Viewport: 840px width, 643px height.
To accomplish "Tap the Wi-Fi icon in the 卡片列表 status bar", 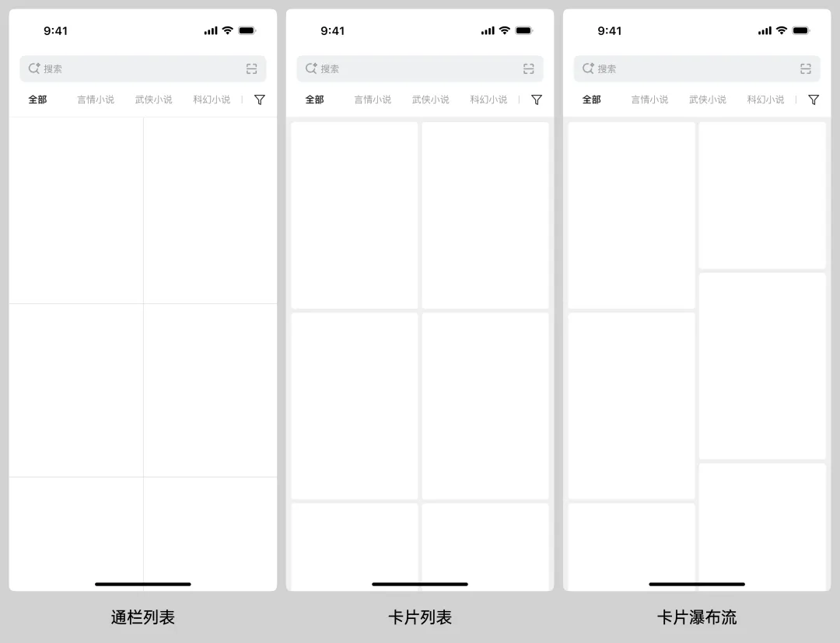I will click(506, 31).
